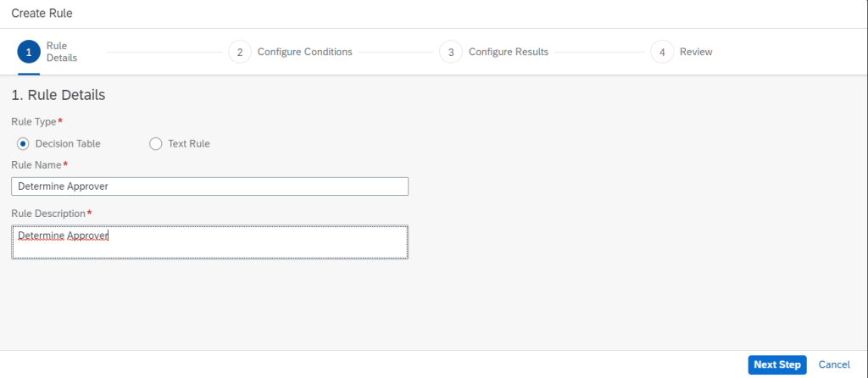Click the step 3 number circle
The width and height of the screenshot is (868, 378).
coord(450,52)
